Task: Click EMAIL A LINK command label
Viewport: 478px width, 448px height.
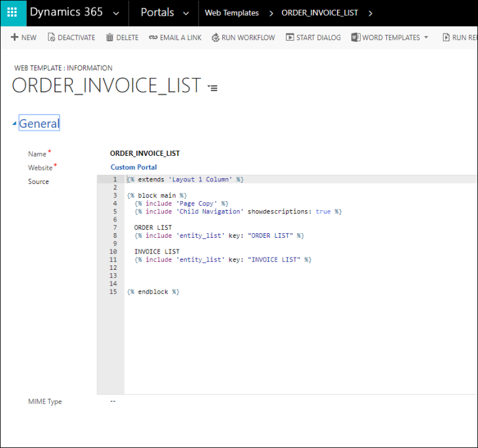Action: 181,37
